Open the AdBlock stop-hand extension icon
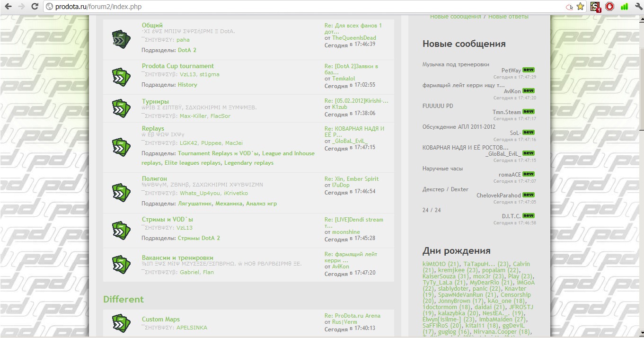The width and height of the screenshot is (644, 338). pos(610,7)
